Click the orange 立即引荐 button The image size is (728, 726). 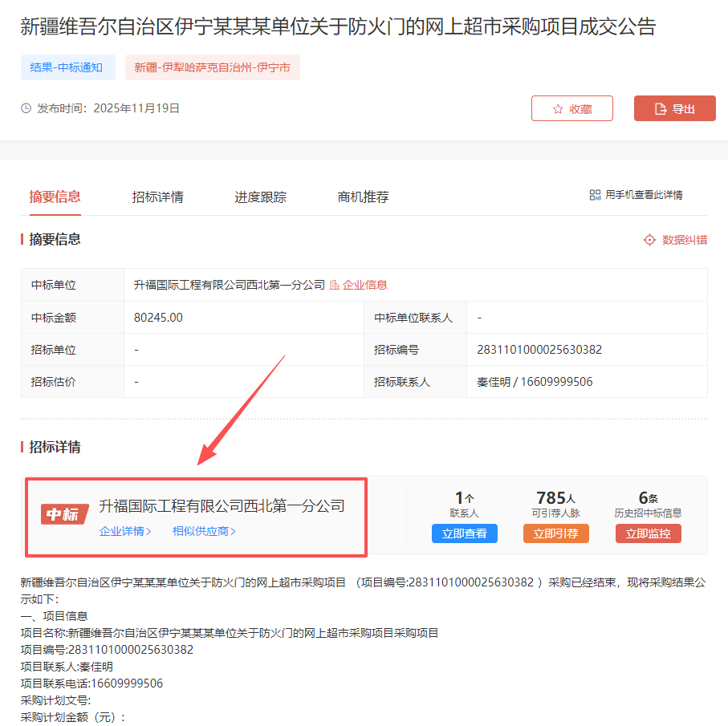[x=556, y=533]
